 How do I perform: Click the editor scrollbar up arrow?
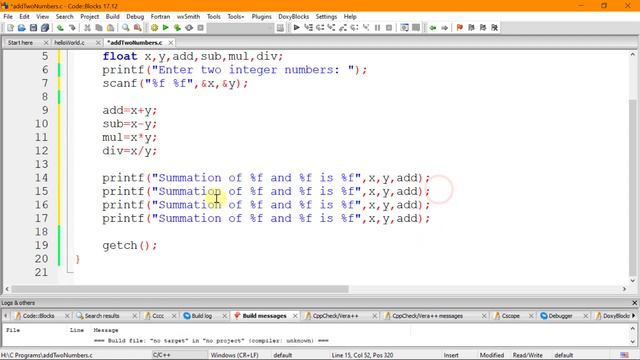633,54
